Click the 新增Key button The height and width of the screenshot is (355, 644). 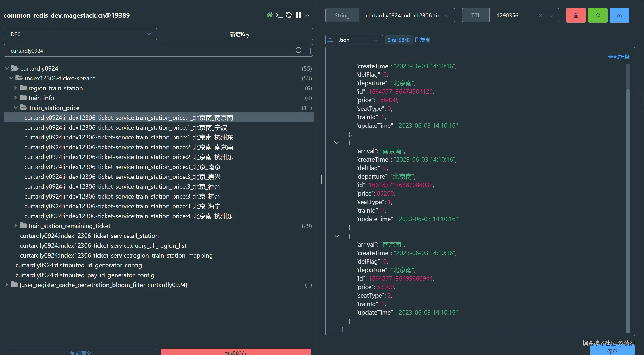point(236,34)
